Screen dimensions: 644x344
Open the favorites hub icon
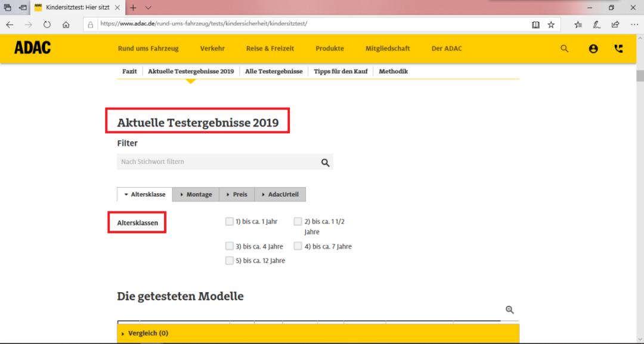coord(578,24)
